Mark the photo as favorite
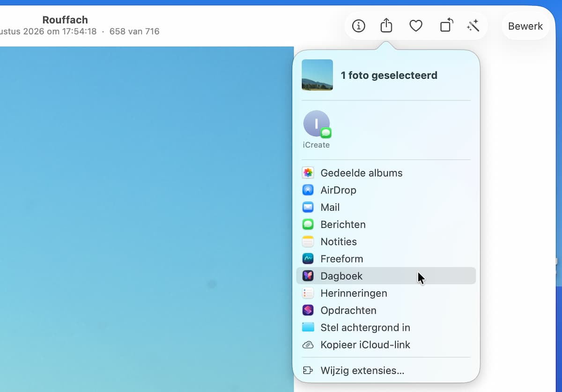562x392 pixels. 416,26
